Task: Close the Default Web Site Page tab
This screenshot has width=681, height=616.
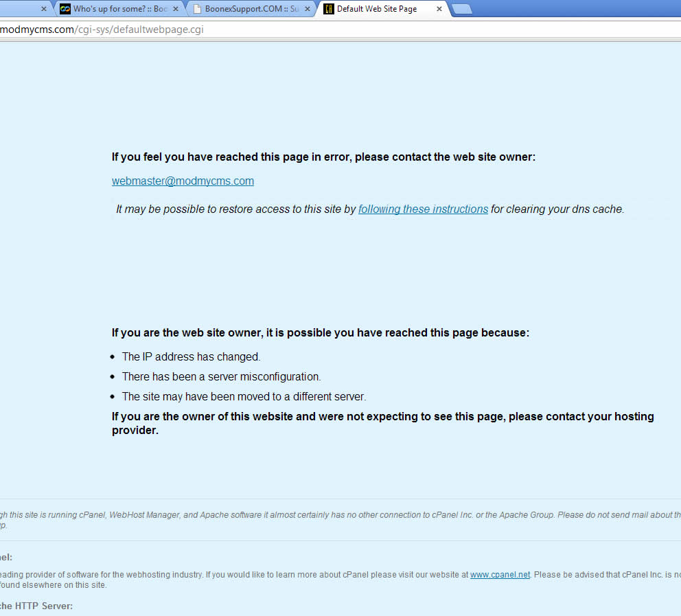Action: (439, 9)
